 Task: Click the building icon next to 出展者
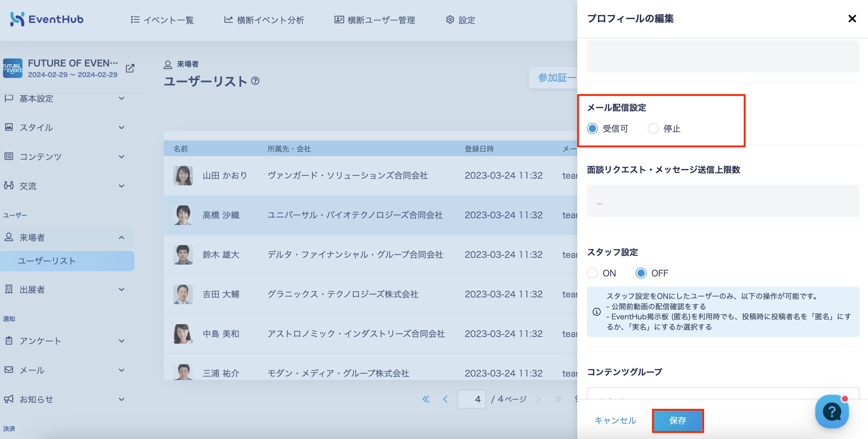pyautogui.click(x=9, y=289)
